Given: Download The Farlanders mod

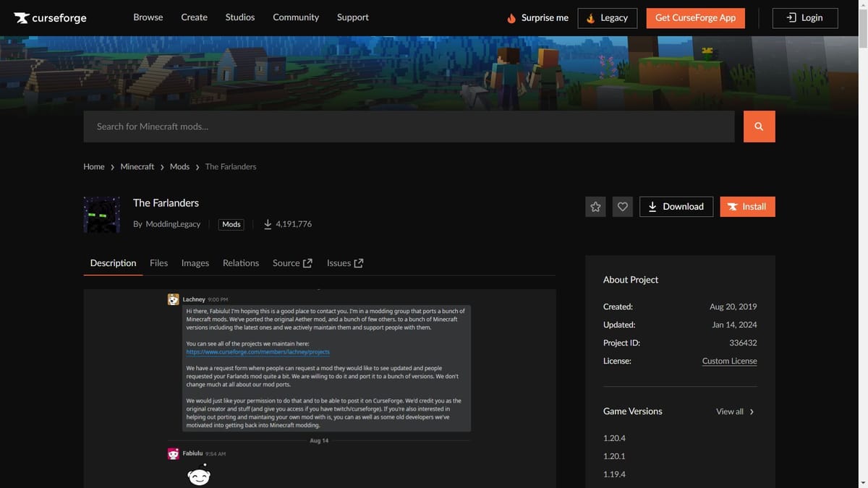Looking at the screenshot, I should (676, 207).
